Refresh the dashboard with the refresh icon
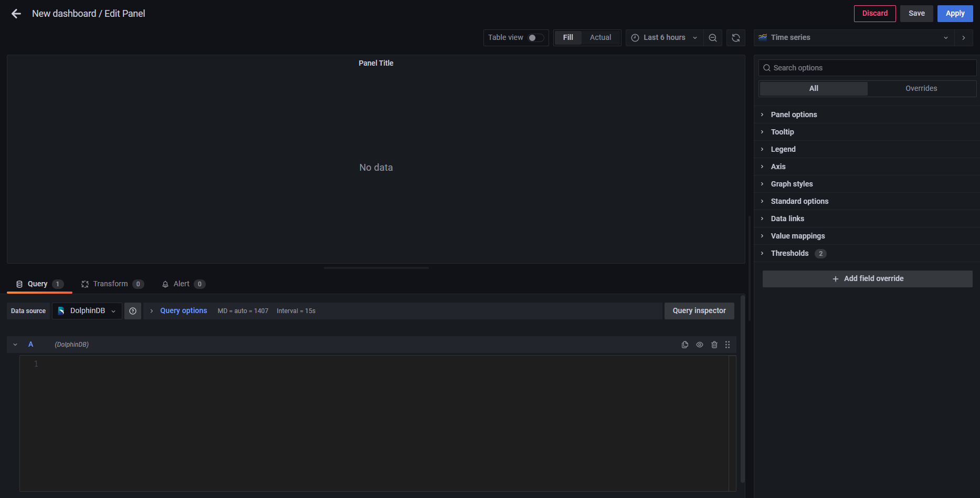Screen dimensions: 980x498 735,38
